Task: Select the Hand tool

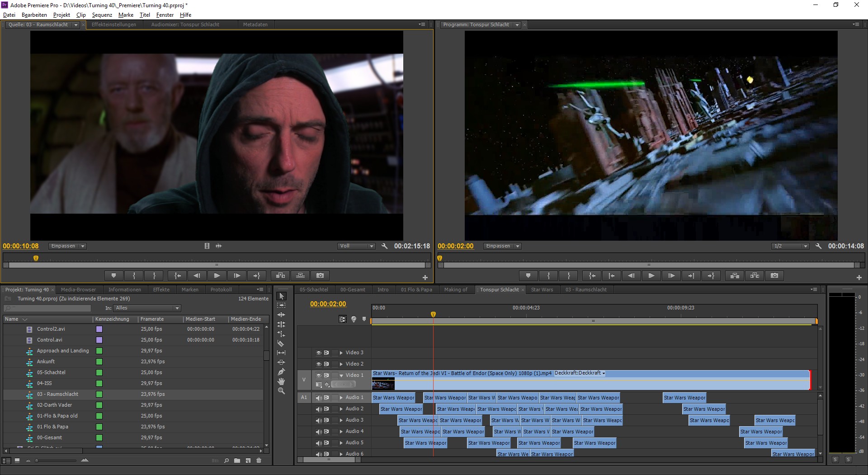Action: click(281, 381)
